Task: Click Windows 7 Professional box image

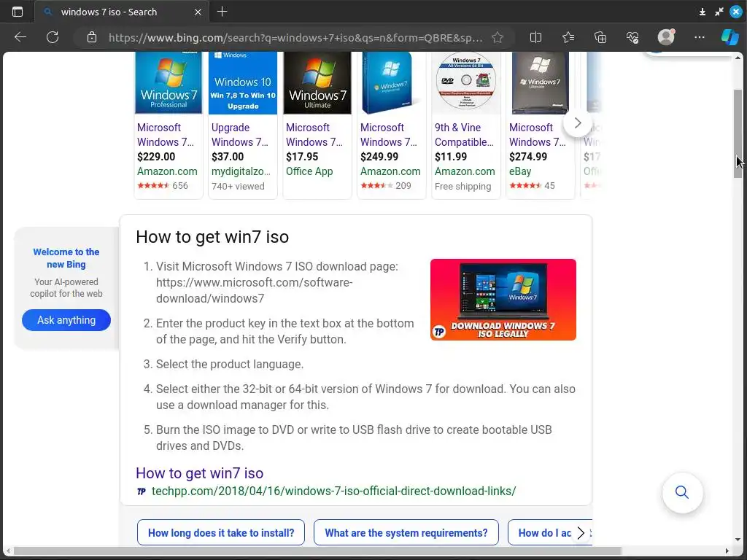Action: tap(169, 83)
